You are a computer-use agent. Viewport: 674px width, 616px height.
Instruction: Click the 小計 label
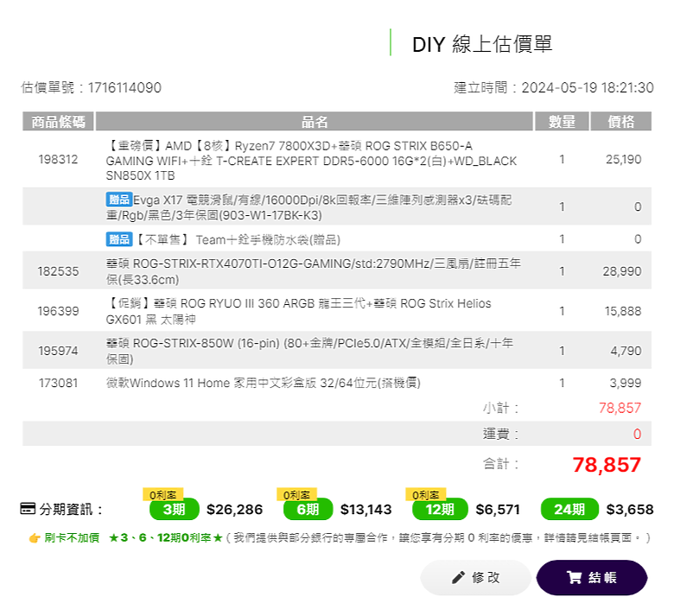click(x=500, y=408)
